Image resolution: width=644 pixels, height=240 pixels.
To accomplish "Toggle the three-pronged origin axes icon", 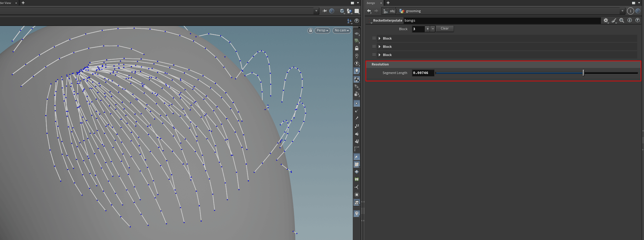I will [356, 187].
